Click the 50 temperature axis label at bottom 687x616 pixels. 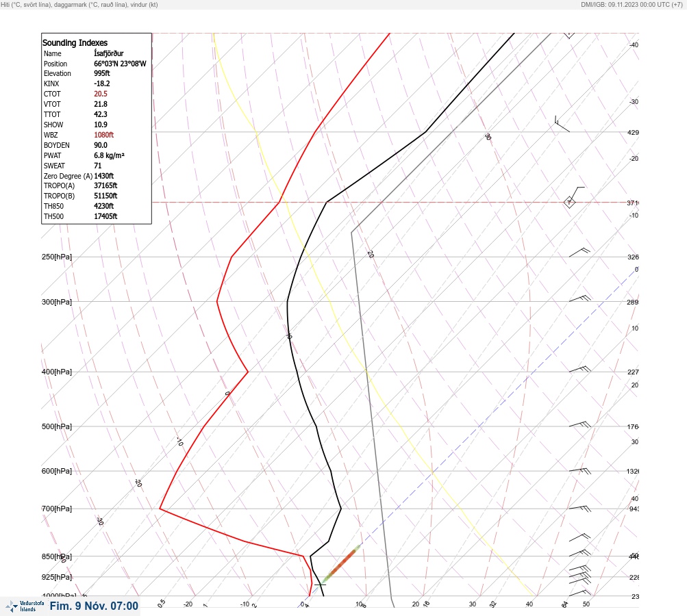point(586,604)
